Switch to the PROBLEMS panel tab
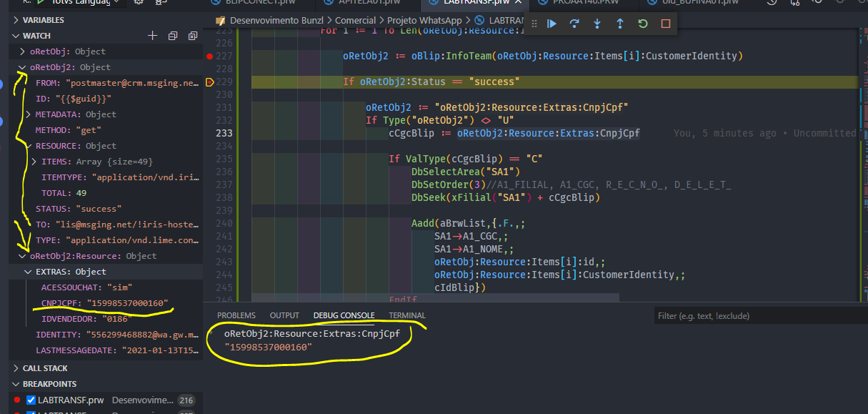 pyautogui.click(x=236, y=315)
